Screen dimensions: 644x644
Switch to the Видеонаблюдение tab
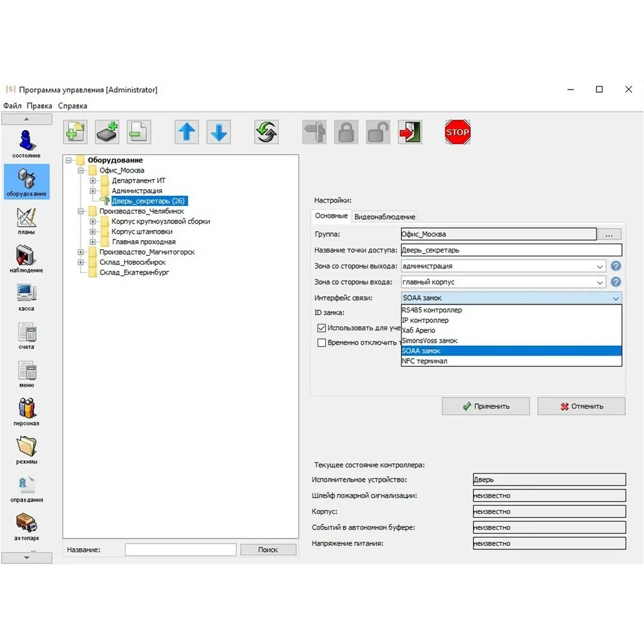[x=385, y=217]
